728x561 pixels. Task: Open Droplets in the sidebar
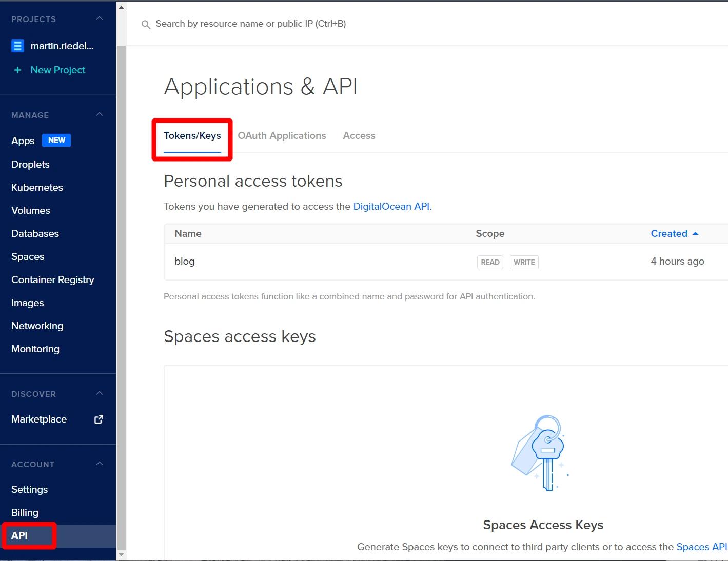coord(30,165)
